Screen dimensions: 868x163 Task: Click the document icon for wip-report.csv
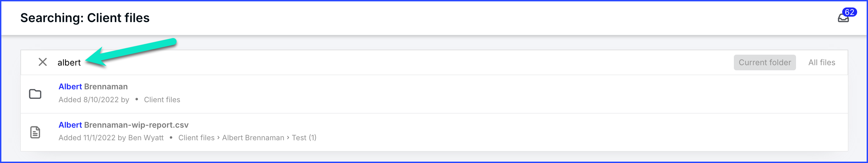[35, 132]
